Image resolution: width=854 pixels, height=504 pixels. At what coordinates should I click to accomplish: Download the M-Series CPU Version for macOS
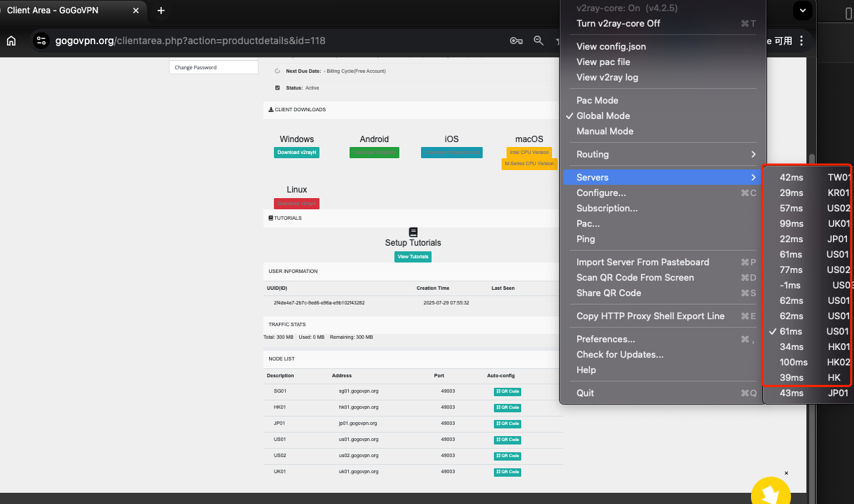coord(529,164)
